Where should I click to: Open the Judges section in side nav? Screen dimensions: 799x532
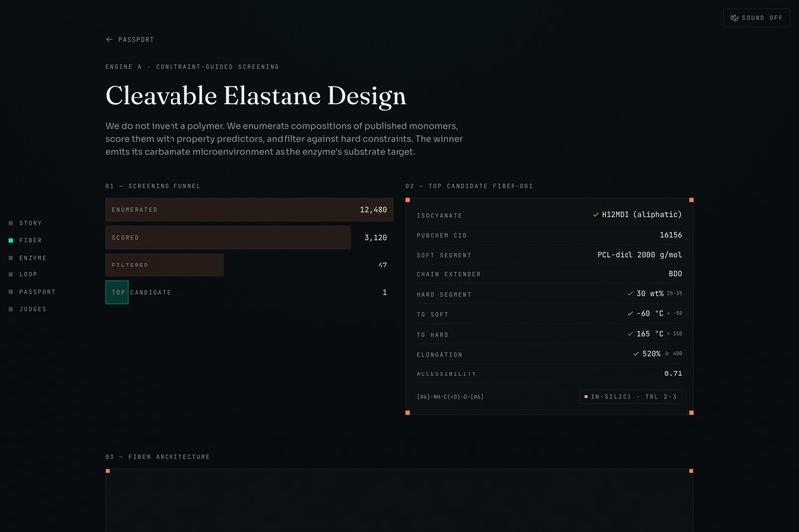pos(27,309)
